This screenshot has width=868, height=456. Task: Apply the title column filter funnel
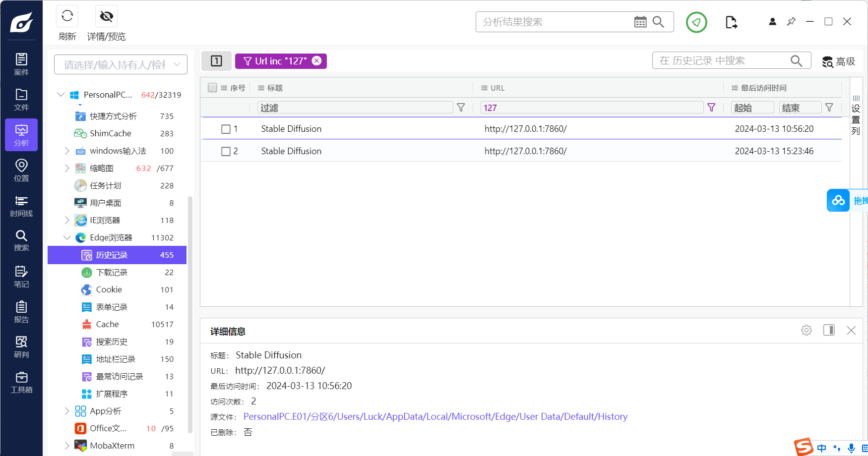tap(461, 108)
